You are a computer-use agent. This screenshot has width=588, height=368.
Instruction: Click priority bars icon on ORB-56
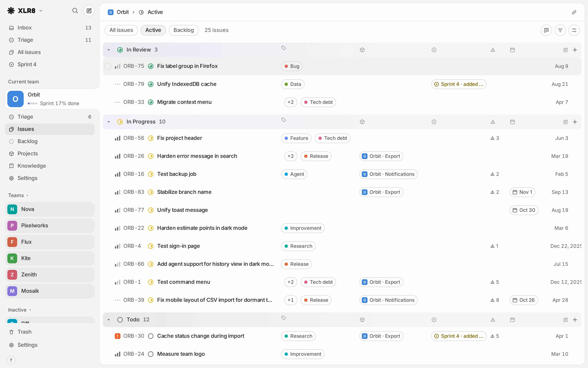117,138
